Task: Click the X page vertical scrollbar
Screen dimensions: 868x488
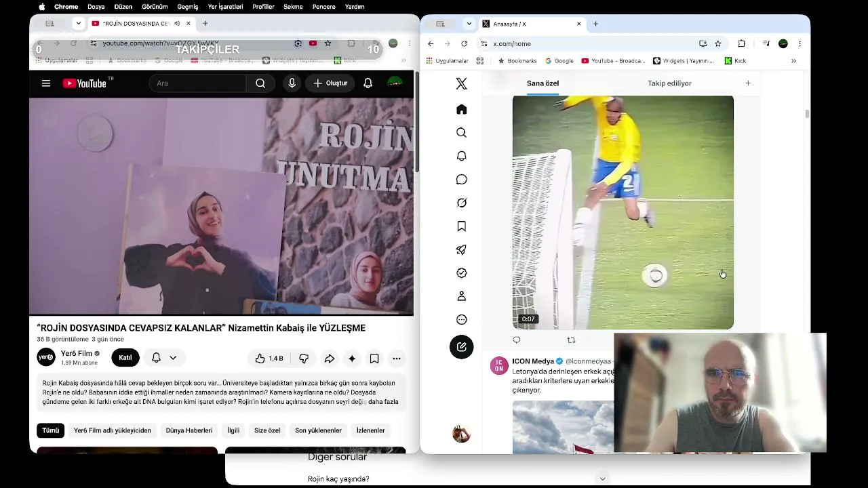Action: (x=807, y=114)
